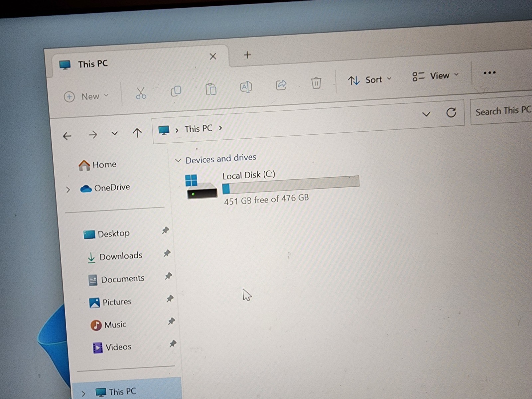Open the three-dots See more menu

pos(489,72)
